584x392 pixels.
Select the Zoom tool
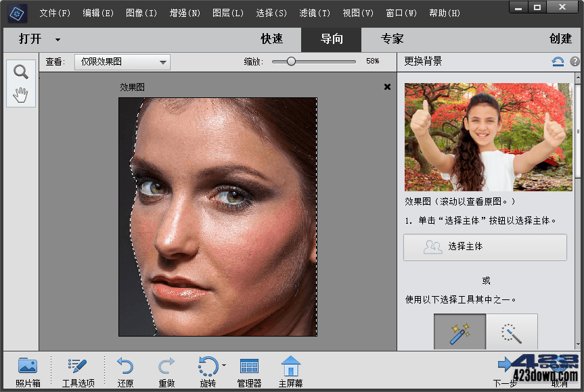tap(20, 71)
